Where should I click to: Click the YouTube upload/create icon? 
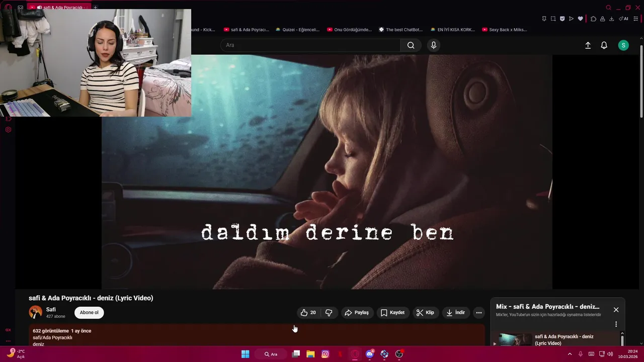pyautogui.click(x=588, y=45)
